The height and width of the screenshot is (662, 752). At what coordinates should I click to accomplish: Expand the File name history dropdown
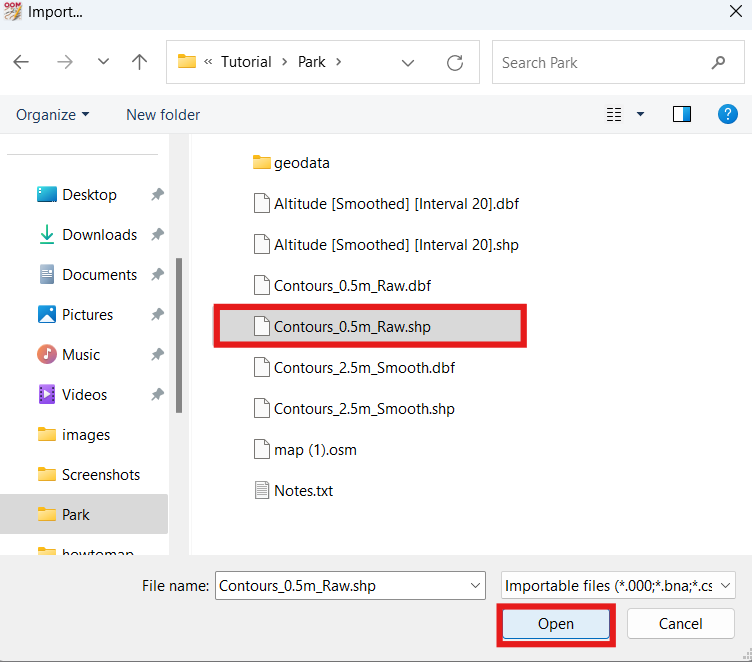pyautogui.click(x=474, y=586)
